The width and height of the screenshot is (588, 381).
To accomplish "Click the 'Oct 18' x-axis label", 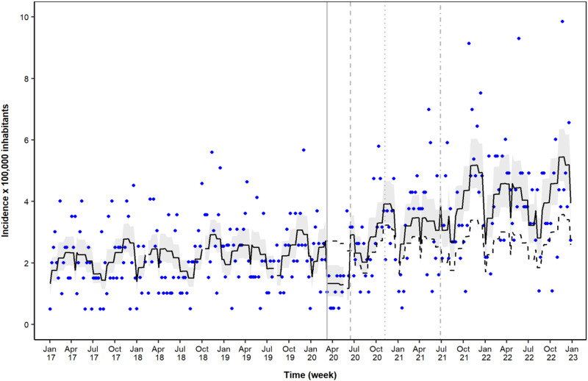I will tap(202, 353).
